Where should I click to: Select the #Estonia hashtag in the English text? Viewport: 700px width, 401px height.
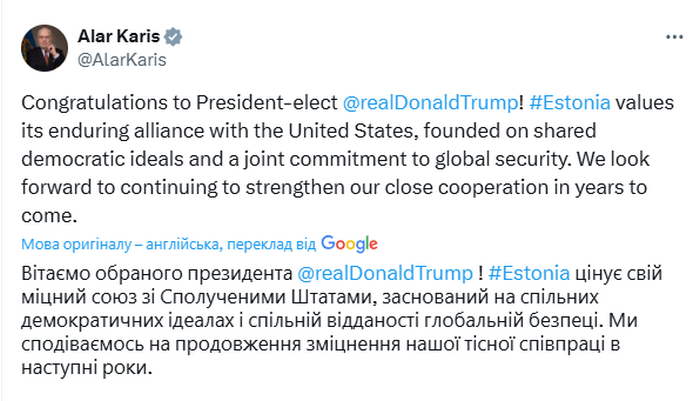[x=567, y=101]
